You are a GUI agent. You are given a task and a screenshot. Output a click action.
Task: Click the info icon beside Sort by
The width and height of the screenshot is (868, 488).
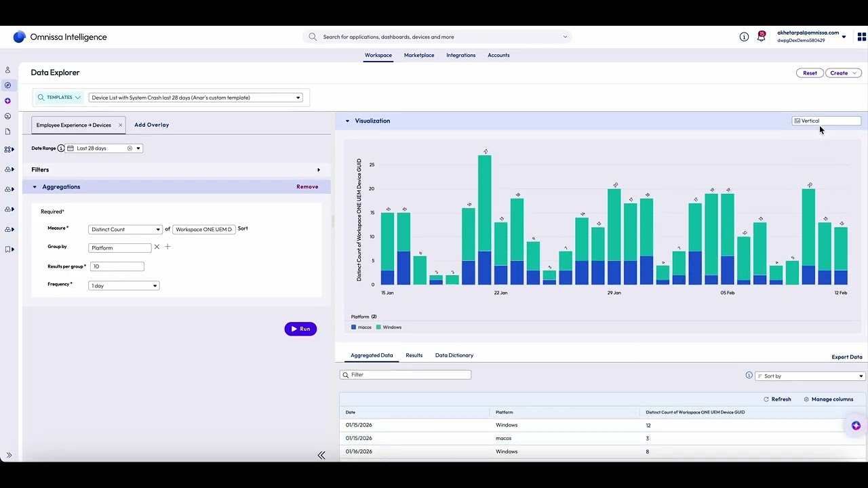point(749,375)
